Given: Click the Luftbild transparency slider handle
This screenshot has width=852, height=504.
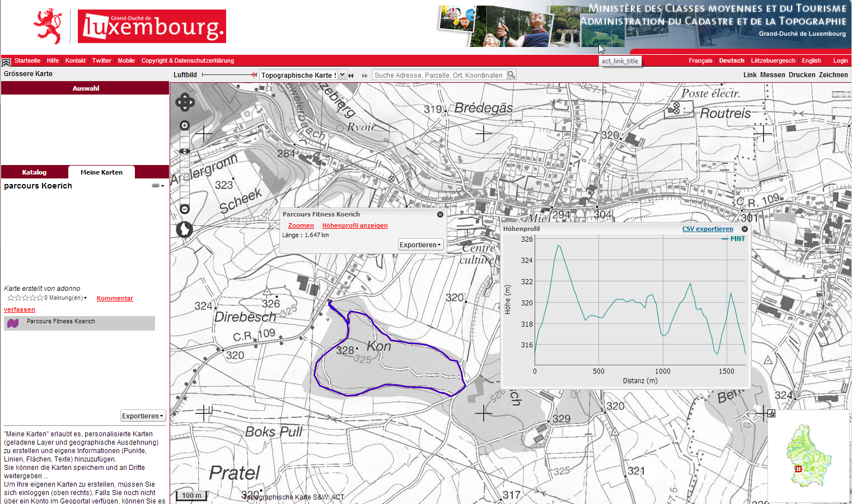Looking at the screenshot, I should point(254,75).
